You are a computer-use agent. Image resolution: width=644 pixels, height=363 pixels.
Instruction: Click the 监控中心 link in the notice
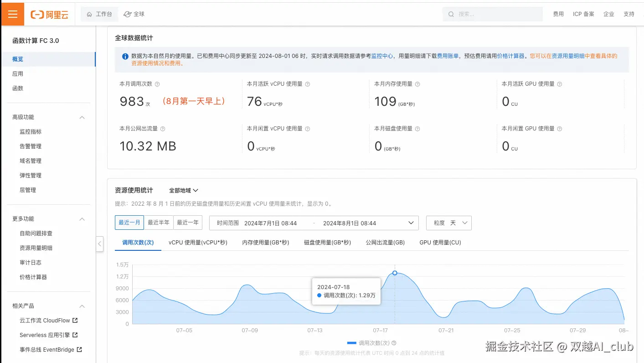tap(382, 56)
